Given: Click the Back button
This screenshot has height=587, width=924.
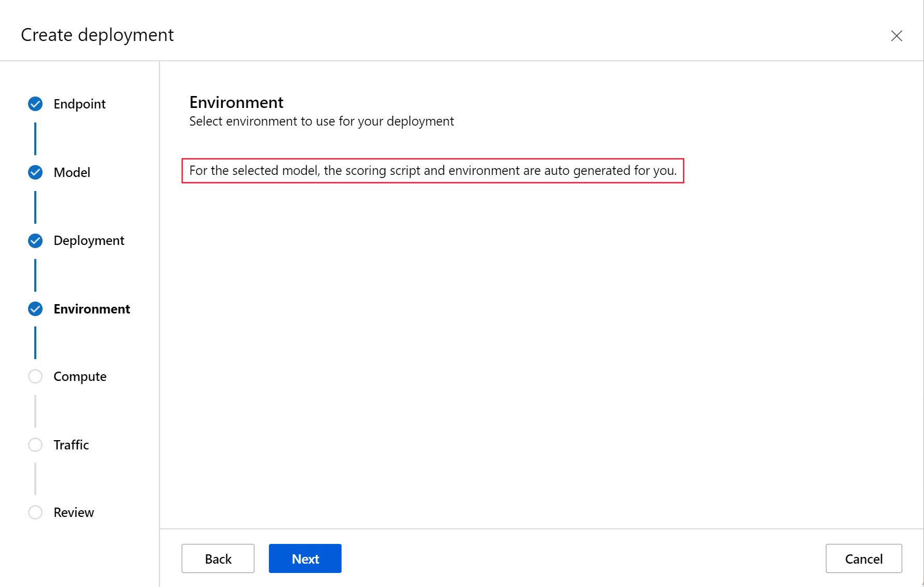Looking at the screenshot, I should point(218,558).
